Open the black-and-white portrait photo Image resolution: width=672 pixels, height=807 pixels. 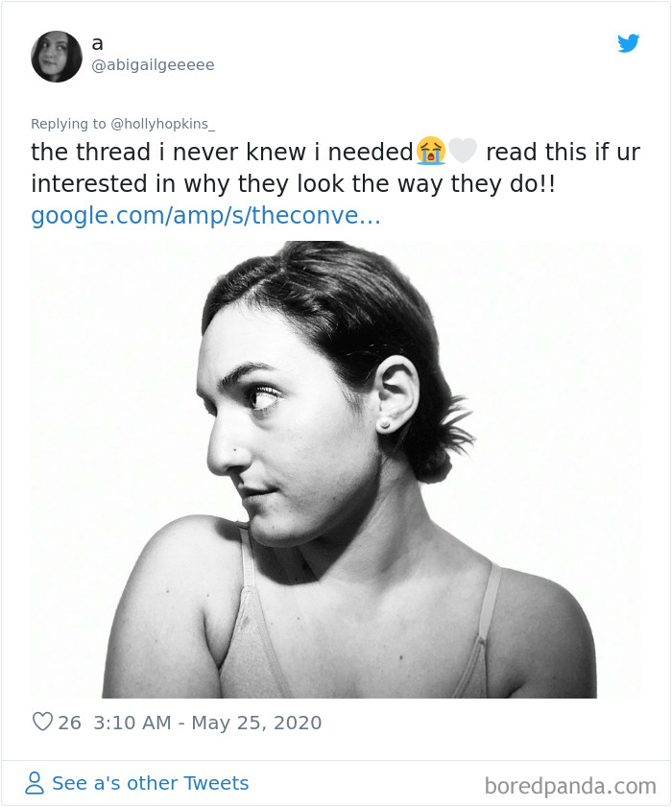336,470
